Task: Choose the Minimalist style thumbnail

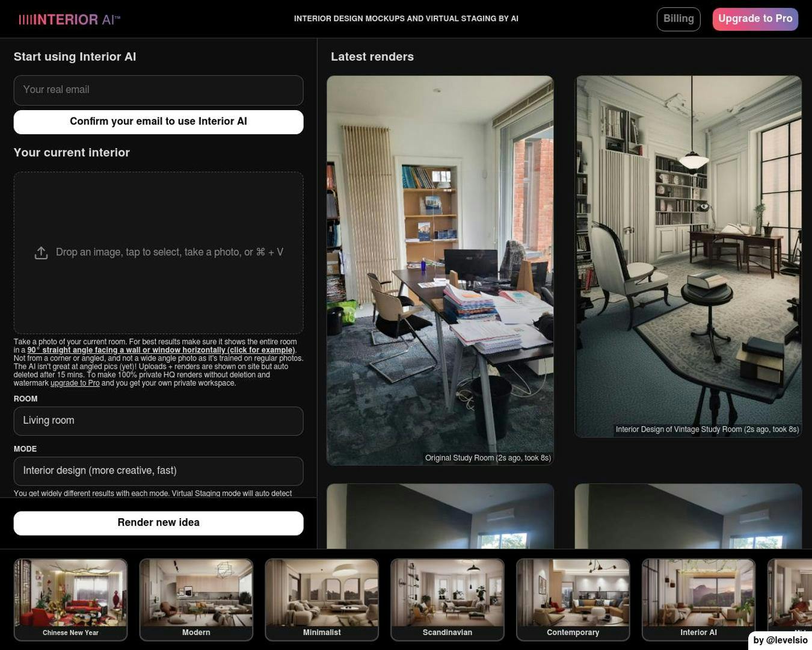Action: tap(322, 599)
